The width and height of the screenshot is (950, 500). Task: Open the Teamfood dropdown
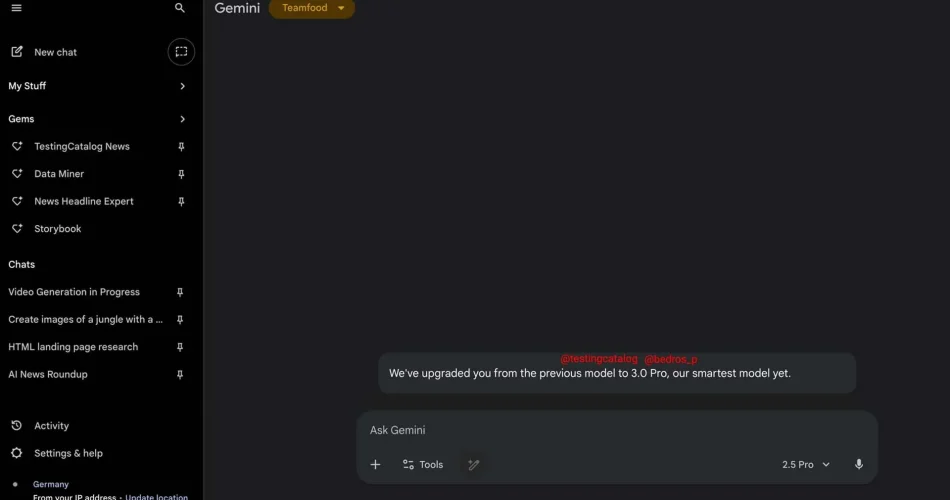pos(311,8)
